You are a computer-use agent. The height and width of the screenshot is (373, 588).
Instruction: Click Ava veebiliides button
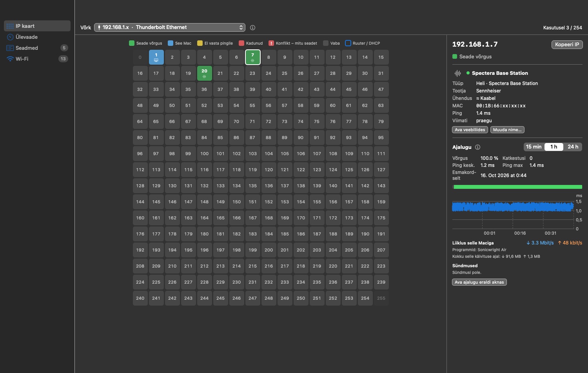470,130
